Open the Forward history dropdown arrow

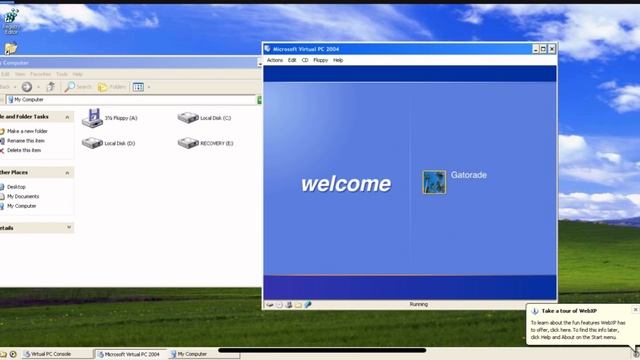[38, 87]
